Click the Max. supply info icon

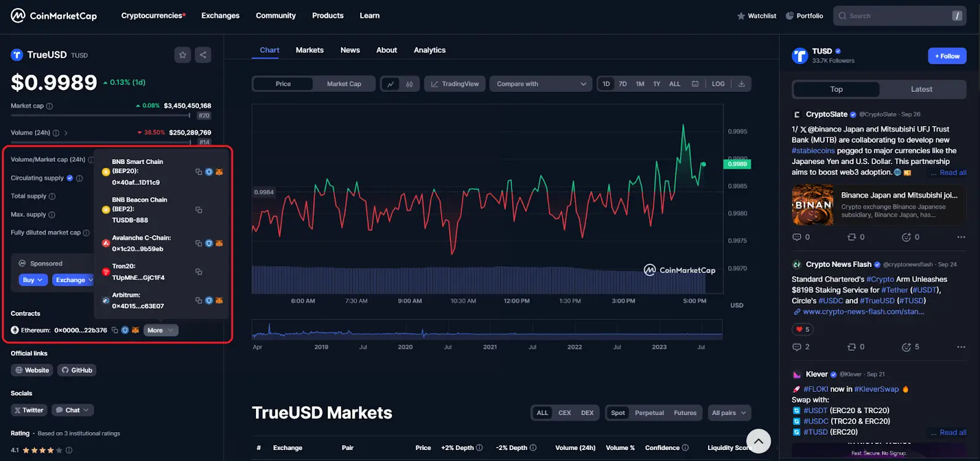click(51, 215)
